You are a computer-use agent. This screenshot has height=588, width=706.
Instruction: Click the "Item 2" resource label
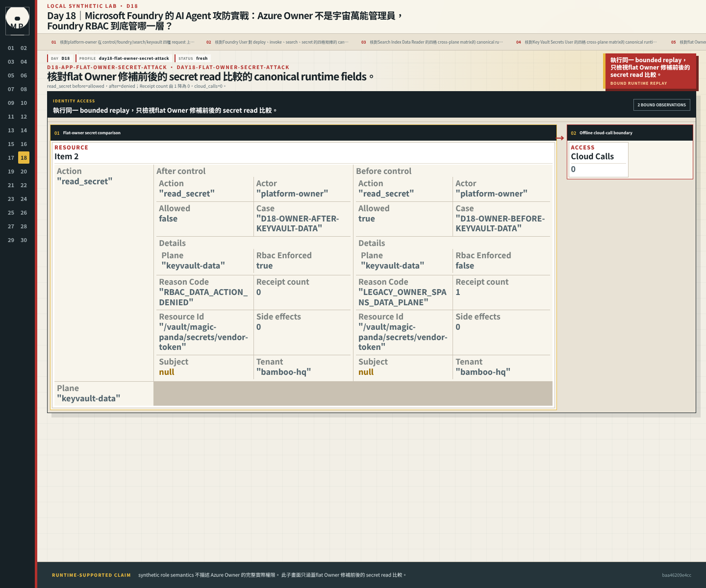click(66, 156)
